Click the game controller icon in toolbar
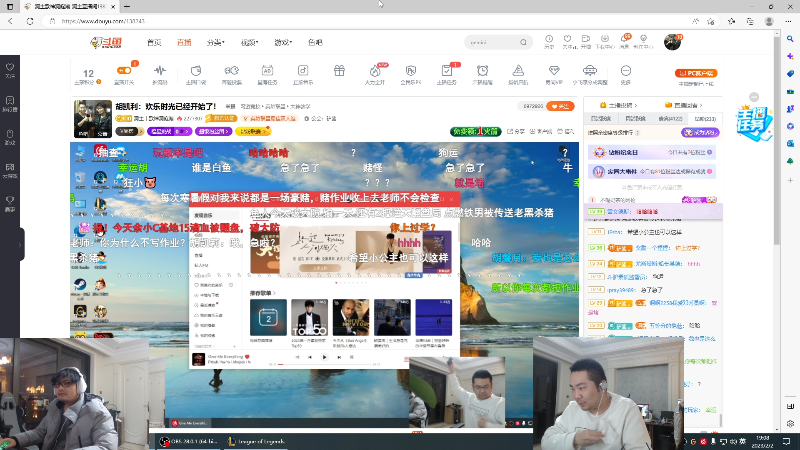Screen dimensions: 800x450 pyautogui.click(x=232, y=70)
